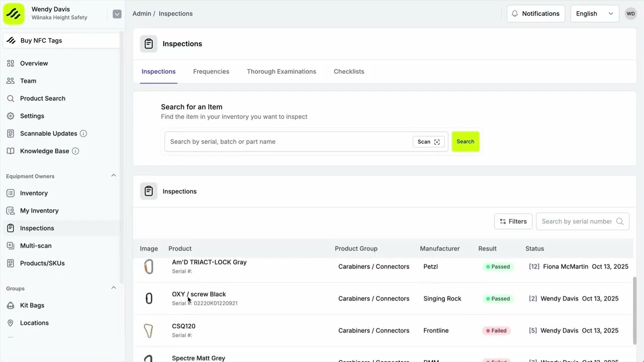Sort by Product Group column header
Image resolution: width=644 pixels, height=362 pixels.
tap(356, 248)
